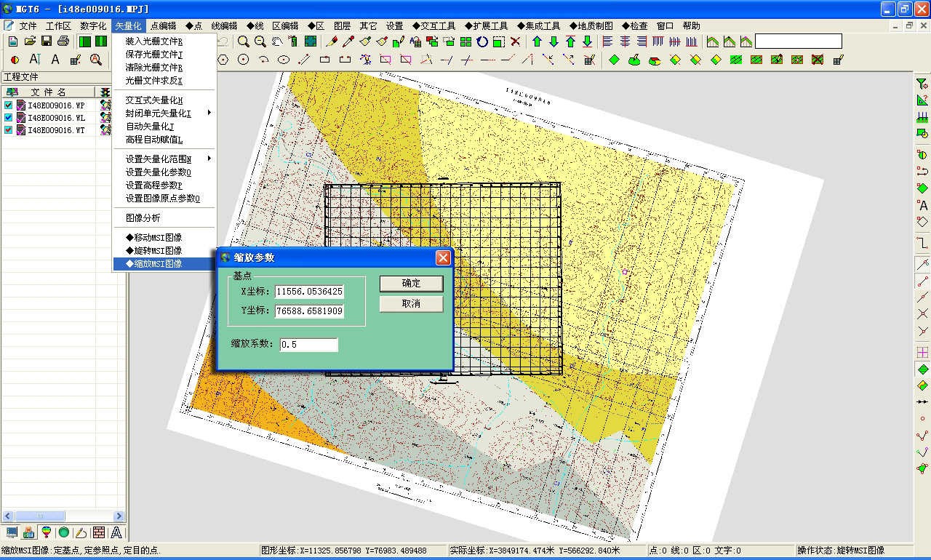
Task: Open the 工作区 menu
Action: (x=59, y=25)
